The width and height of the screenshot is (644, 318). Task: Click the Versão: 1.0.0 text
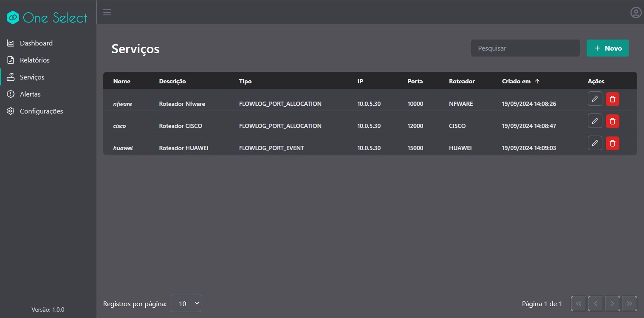pos(48,309)
